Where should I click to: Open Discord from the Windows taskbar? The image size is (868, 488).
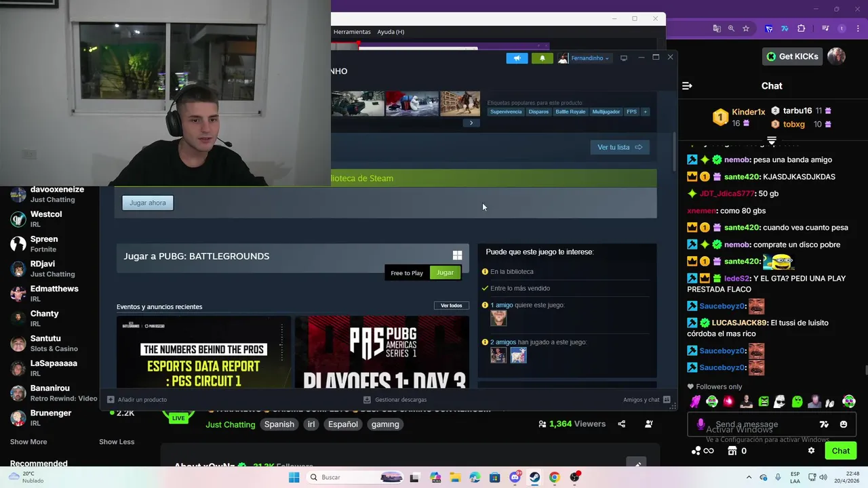[515, 477]
